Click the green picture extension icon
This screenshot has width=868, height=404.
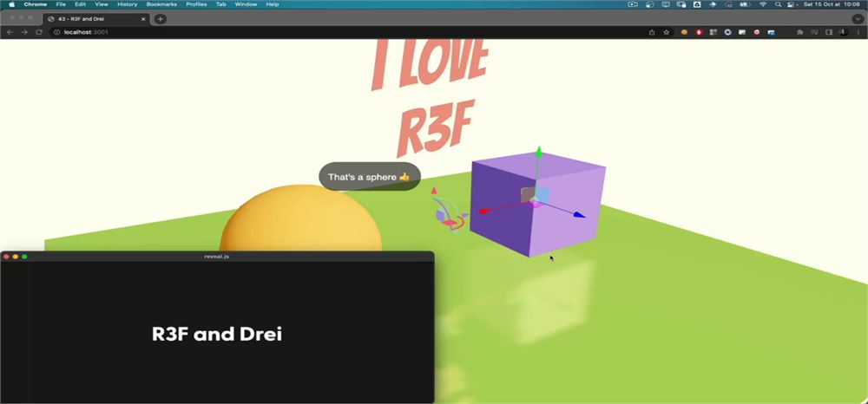click(x=742, y=32)
